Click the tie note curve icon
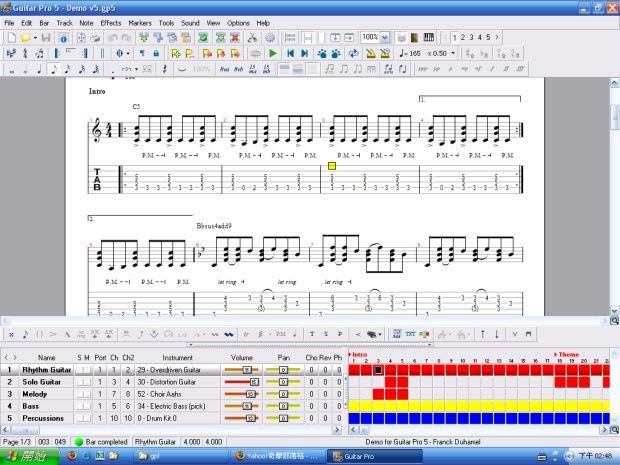Screen dimensions: 620x465 tap(181, 69)
